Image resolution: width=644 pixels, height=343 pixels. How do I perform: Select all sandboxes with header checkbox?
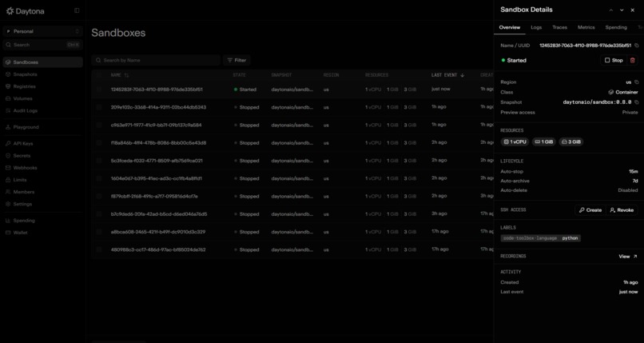pyautogui.click(x=99, y=75)
